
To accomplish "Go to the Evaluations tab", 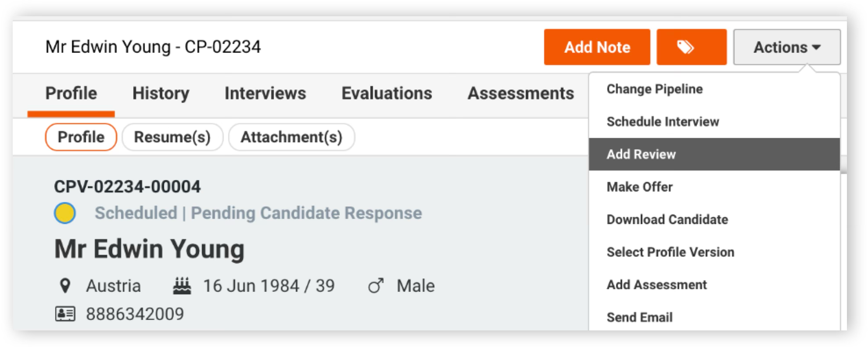I will (387, 93).
